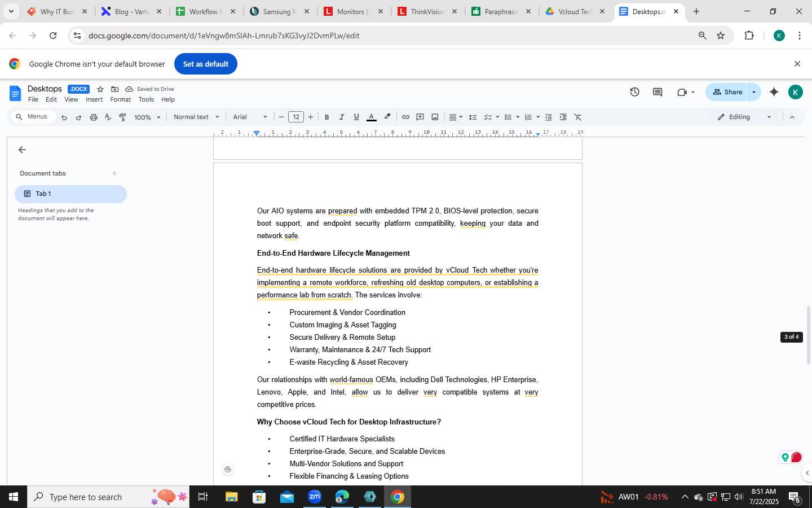Insert image using toolbar icon
The height and width of the screenshot is (508, 812).
tap(435, 117)
